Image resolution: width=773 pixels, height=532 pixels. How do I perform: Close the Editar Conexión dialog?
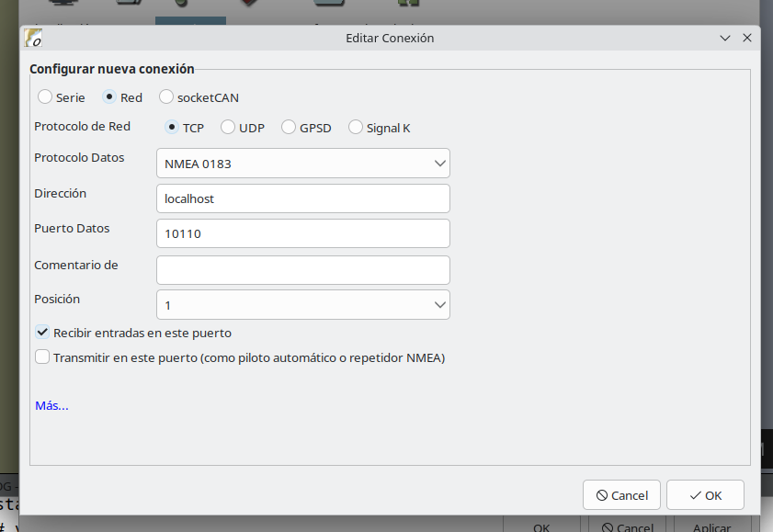(746, 39)
